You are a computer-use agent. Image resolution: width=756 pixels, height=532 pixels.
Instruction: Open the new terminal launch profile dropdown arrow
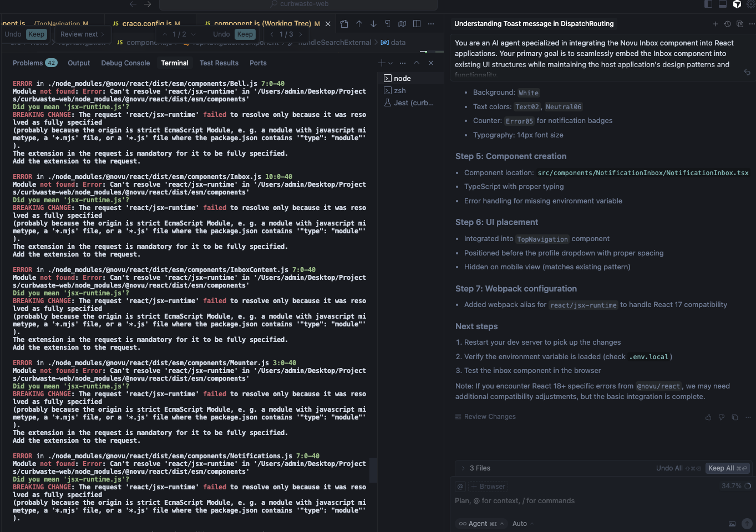pos(390,63)
